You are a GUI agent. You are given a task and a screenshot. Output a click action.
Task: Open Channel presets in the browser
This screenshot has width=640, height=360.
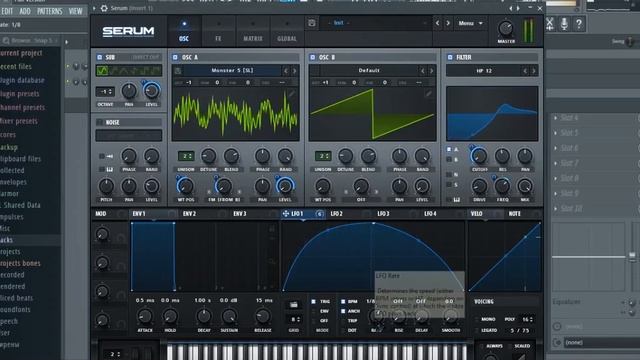point(22,108)
